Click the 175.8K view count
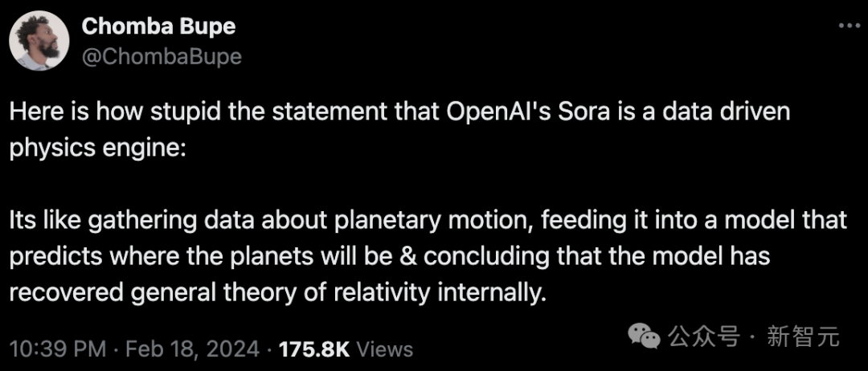Screen dimensions: 868x371 (315, 349)
